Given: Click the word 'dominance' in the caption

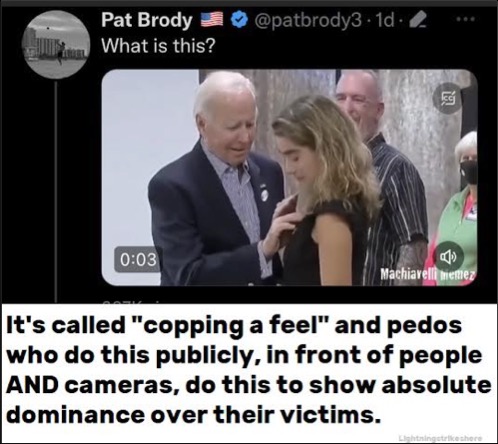Looking at the screenshot, I should coord(74,415).
